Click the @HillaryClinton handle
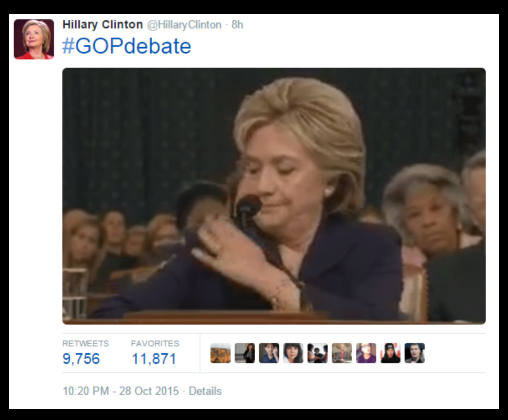Viewport: 508px width, 420px height. 184,25
